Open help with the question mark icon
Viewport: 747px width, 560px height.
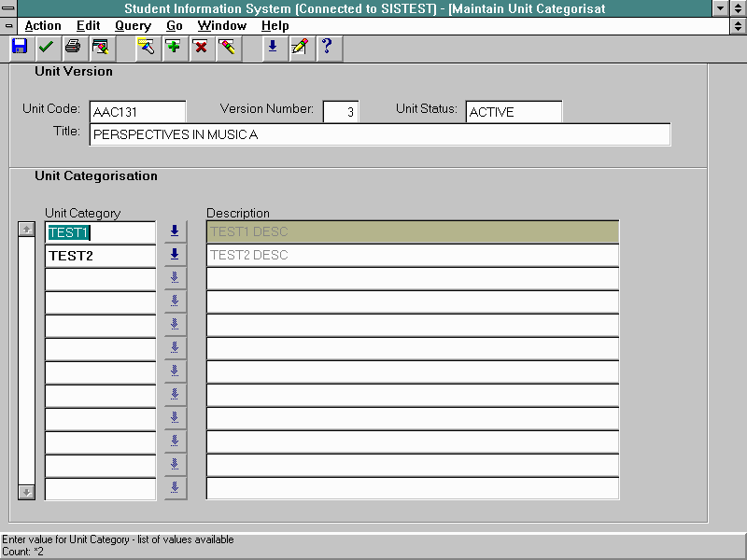[x=326, y=47]
